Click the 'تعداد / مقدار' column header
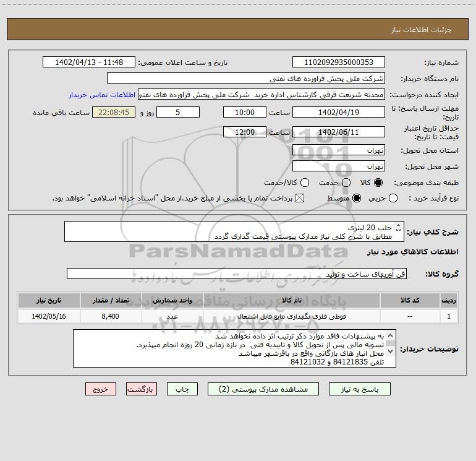 click(x=111, y=300)
